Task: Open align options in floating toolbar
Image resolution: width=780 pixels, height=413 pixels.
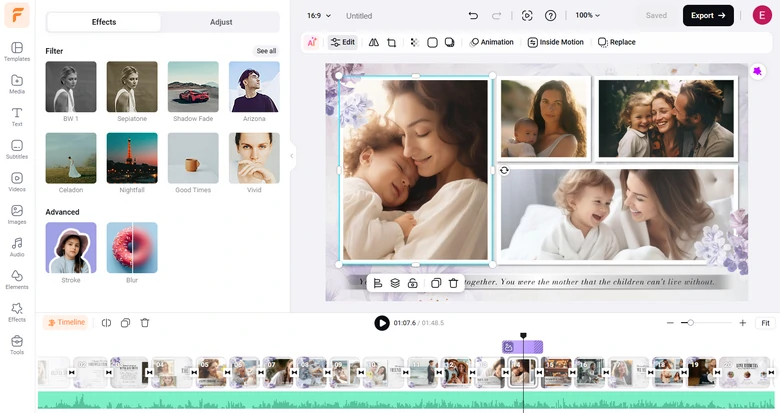Action: [x=378, y=283]
